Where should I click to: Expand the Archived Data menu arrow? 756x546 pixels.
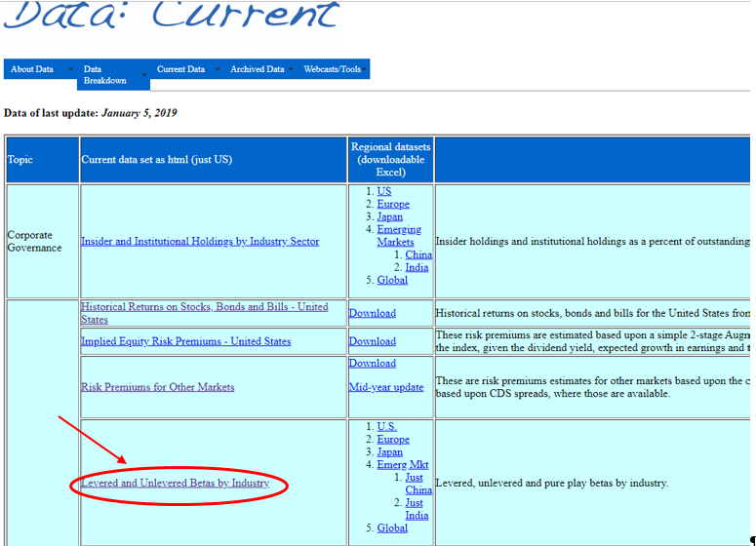[x=291, y=70]
